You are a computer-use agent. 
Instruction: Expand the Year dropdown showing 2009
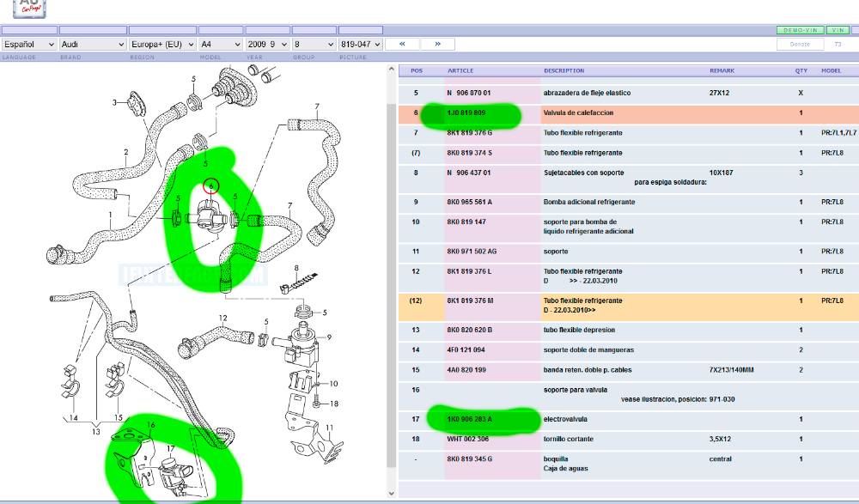267,45
